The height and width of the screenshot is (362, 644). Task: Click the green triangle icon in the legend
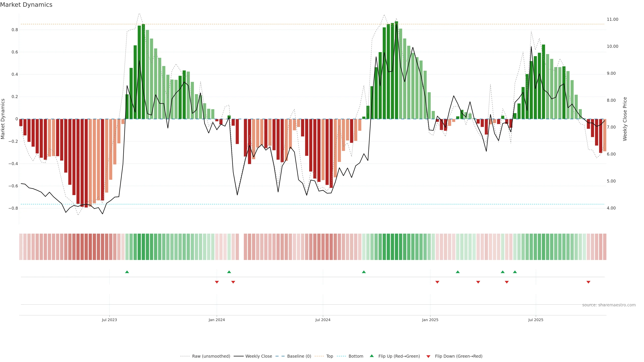pyautogui.click(x=372, y=356)
